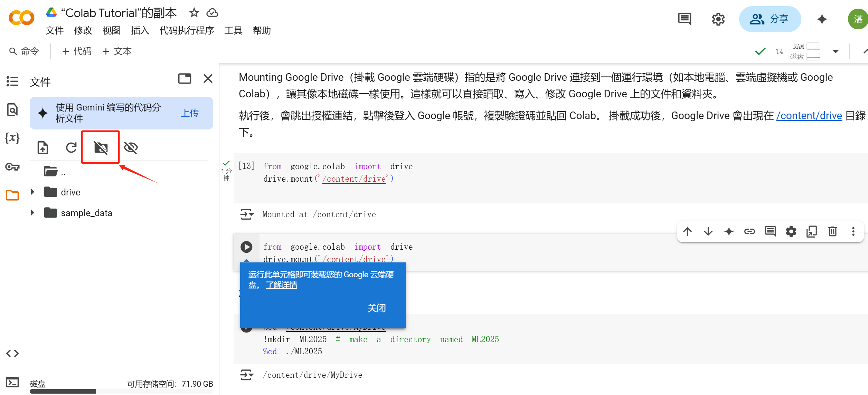Open the RAM and disk runtime dropdown arrow
The image size is (868, 395).
[x=836, y=52]
